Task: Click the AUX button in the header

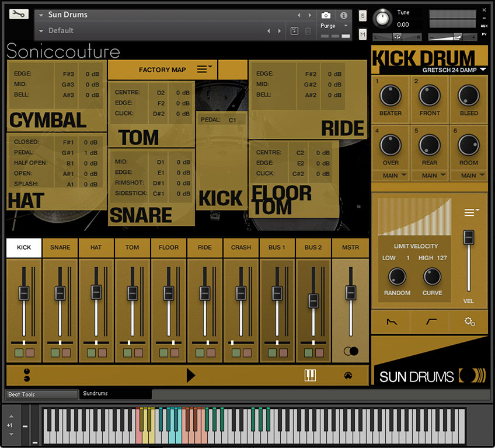Action: tap(484, 26)
